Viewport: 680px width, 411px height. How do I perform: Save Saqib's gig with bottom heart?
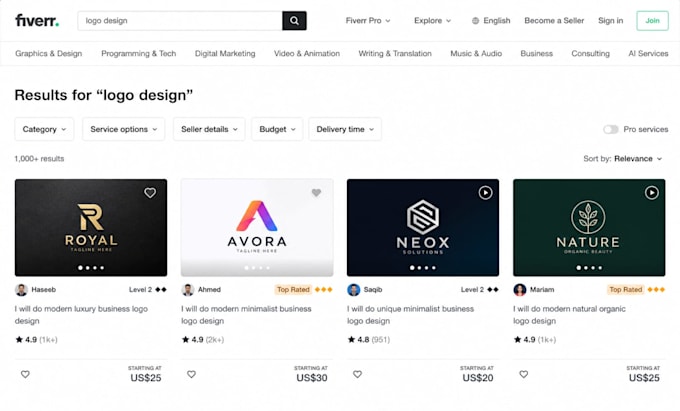[x=357, y=374]
